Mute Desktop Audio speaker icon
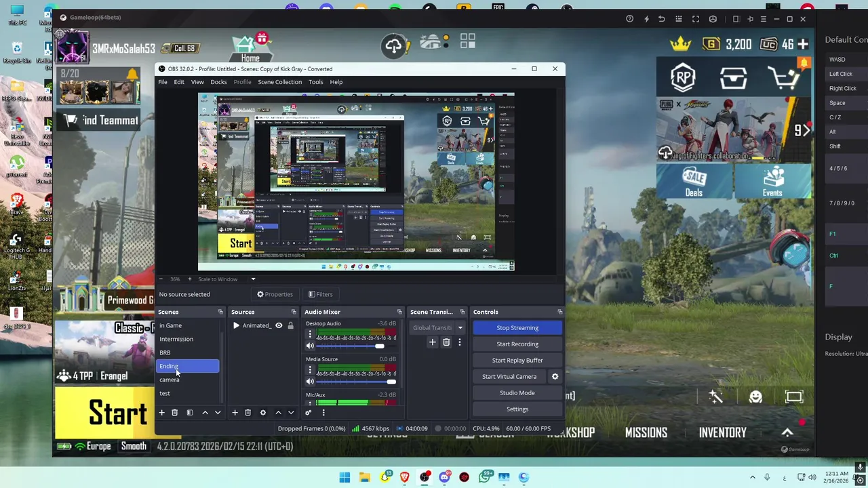Viewport: 868px width, 488px height. [310, 346]
